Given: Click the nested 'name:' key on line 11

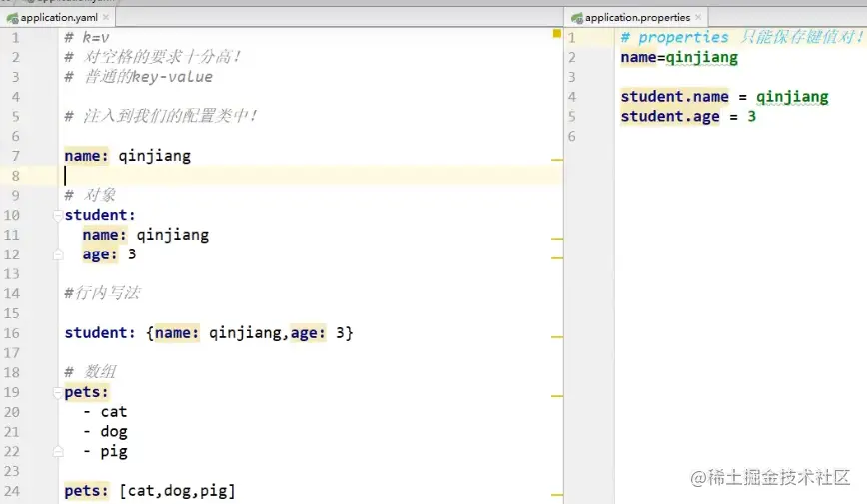Looking at the screenshot, I should [x=105, y=235].
